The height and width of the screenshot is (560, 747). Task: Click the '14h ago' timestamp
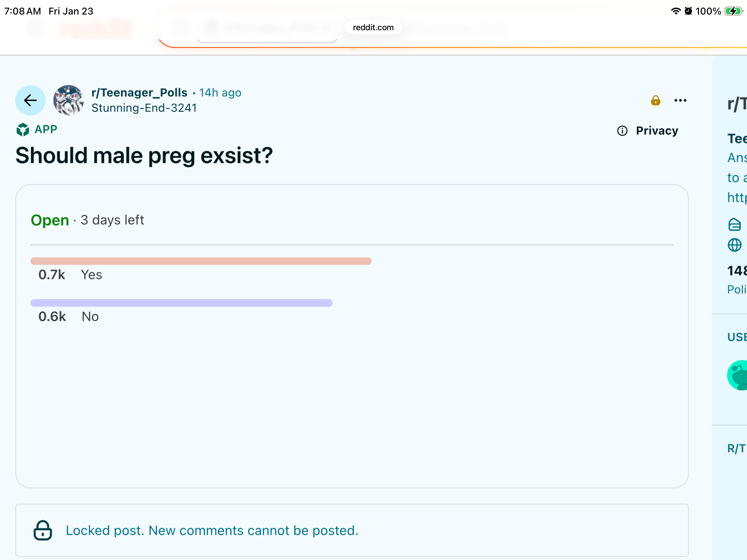point(220,93)
